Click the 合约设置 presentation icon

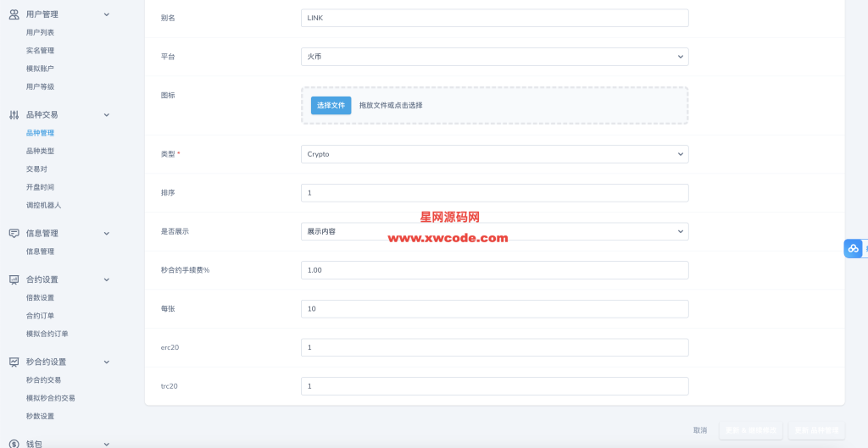coord(14,279)
